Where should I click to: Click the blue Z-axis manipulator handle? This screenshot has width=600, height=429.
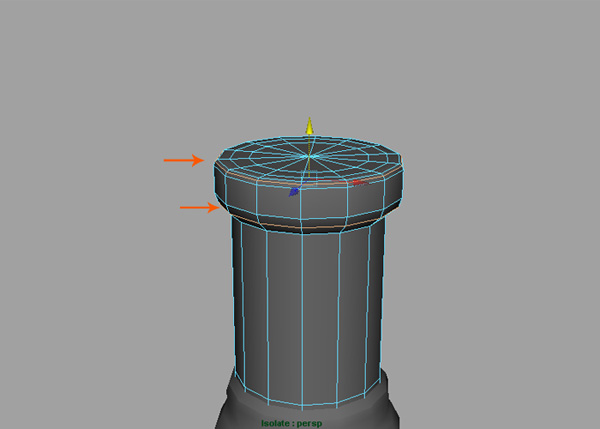pos(294,190)
